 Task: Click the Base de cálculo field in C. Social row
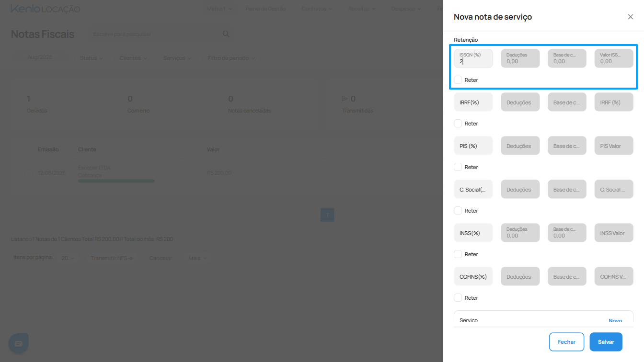[567, 189]
